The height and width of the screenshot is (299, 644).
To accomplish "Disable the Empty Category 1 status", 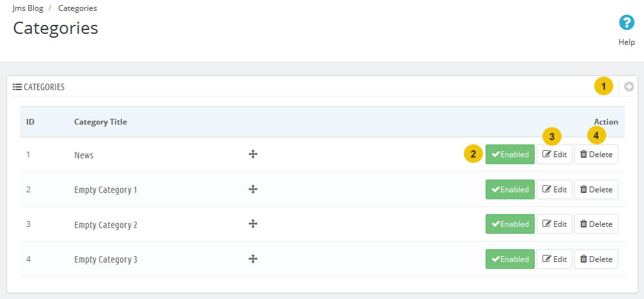I will pyautogui.click(x=510, y=189).
